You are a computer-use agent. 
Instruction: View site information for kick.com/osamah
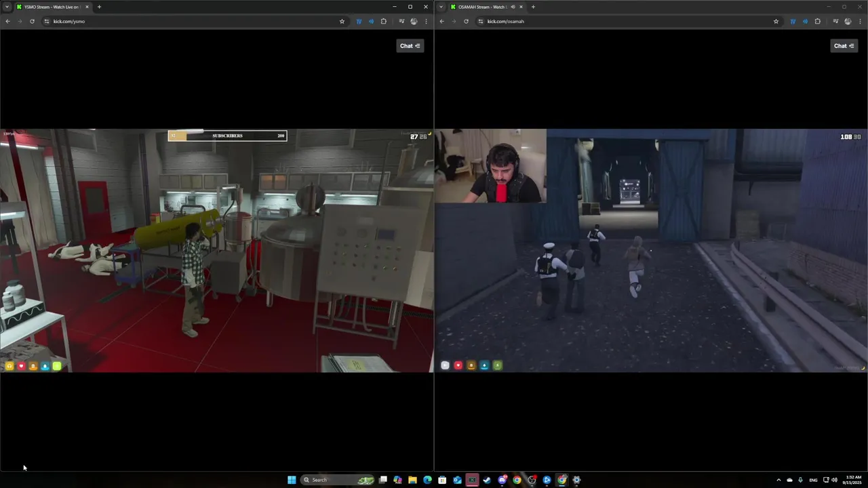(x=481, y=21)
